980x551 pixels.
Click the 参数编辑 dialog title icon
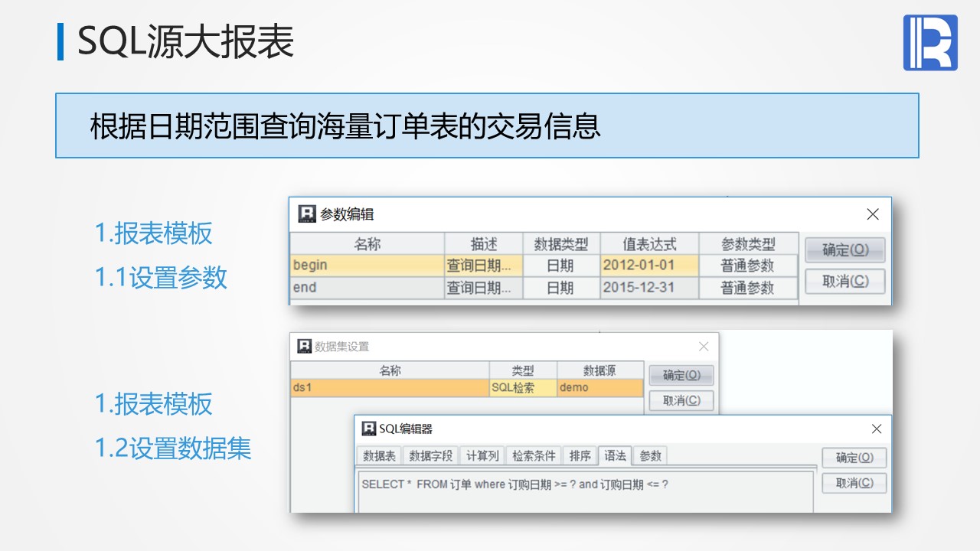click(307, 214)
